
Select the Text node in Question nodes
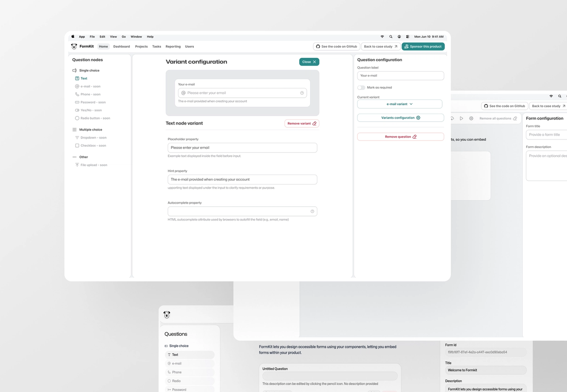(x=83, y=78)
